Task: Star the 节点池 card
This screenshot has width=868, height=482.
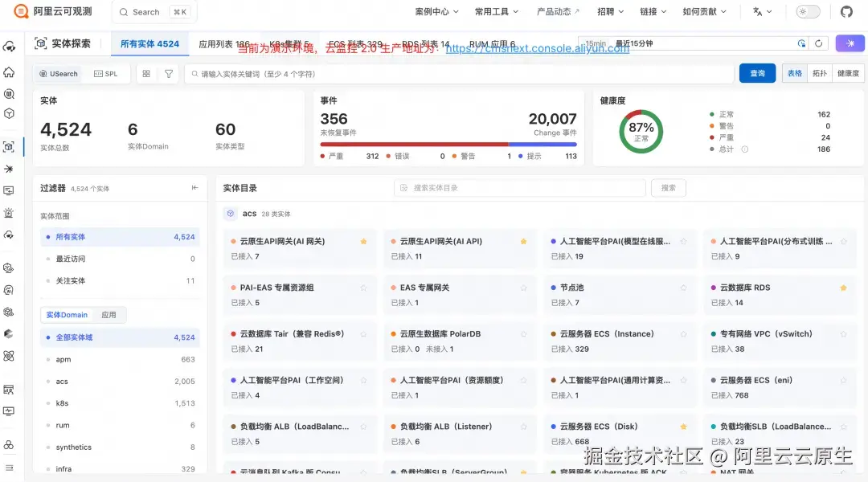Action: tap(684, 288)
